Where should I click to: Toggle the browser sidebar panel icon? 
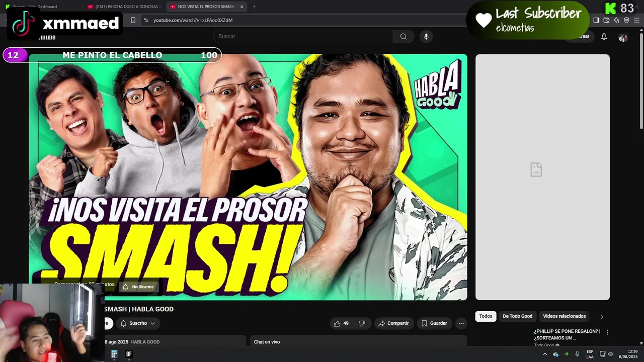point(596,20)
